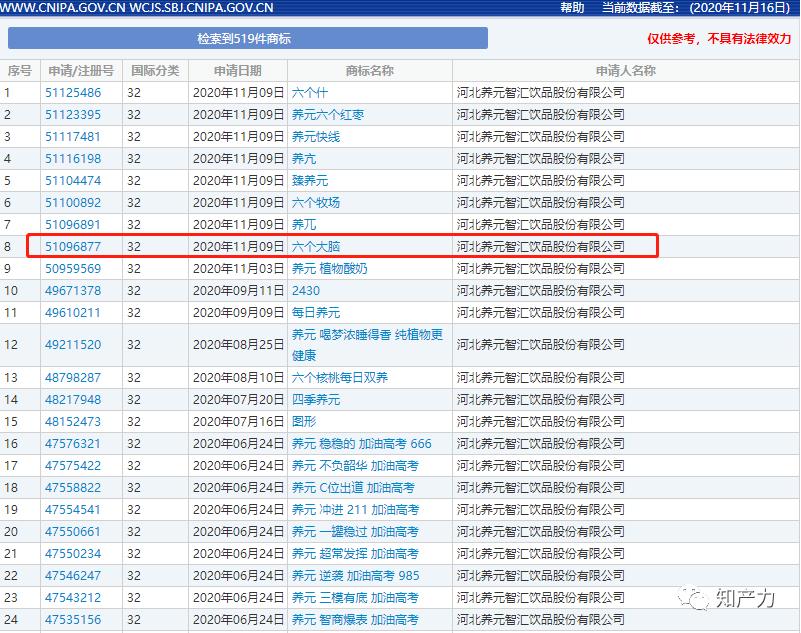The width and height of the screenshot is (801, 633).
Task: Open trademark 养元 三模有底 加油高考
Action: pos(355,597)
